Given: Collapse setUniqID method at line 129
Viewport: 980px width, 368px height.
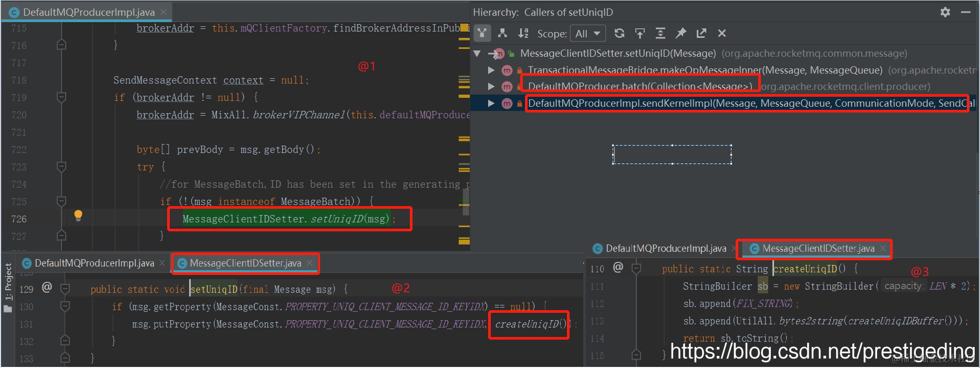Looking at the screenshot, I should [x=65, y=289].
